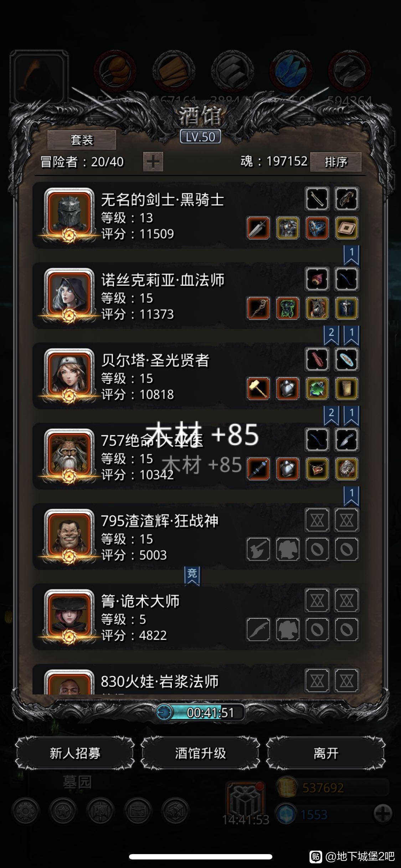Tap the golden hammer icon of 圣光贤者
This screenshot has height=868, width=401.
(258, 388)
